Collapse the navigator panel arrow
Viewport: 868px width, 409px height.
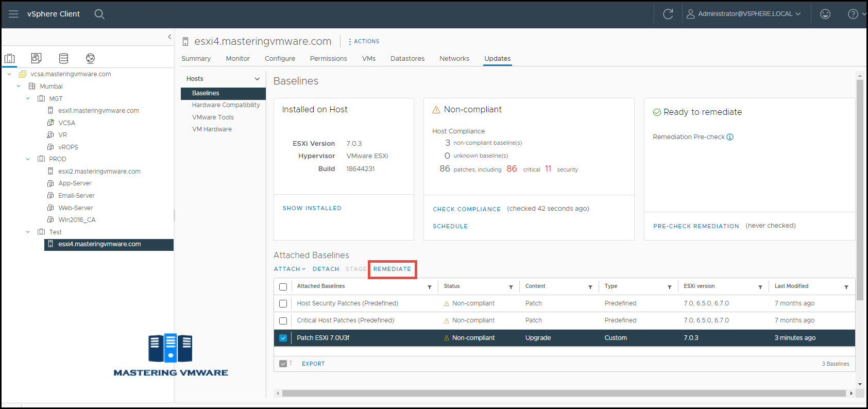[x=169, y=37]
